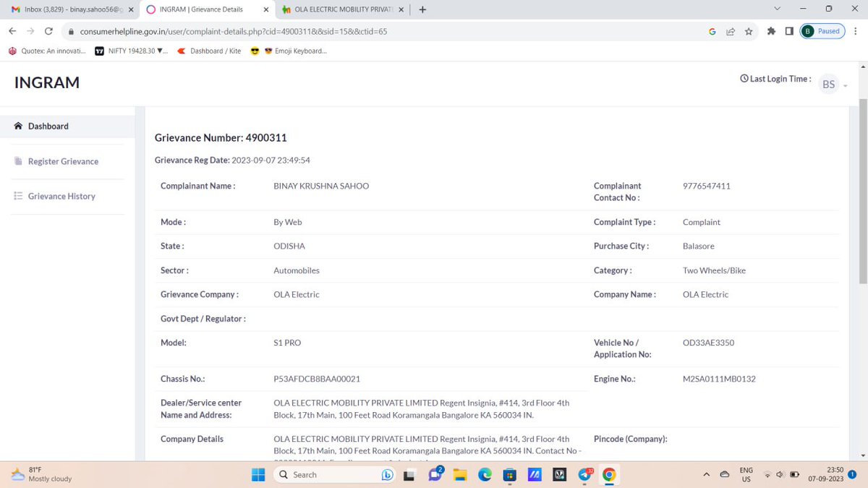The image size is (868, 488).
Task: Select purchase city value Balasore
Action: click(x=699, y=246)
